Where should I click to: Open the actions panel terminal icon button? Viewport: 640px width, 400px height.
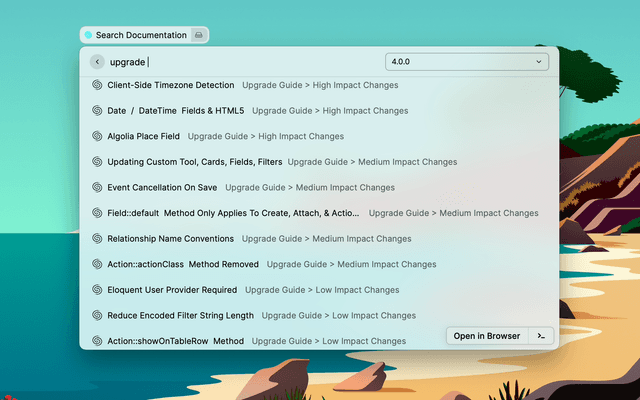(x=540, y=336)
